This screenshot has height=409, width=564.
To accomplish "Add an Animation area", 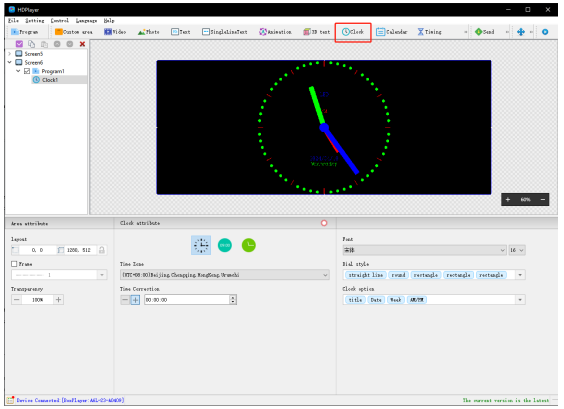I will point(276,32).
